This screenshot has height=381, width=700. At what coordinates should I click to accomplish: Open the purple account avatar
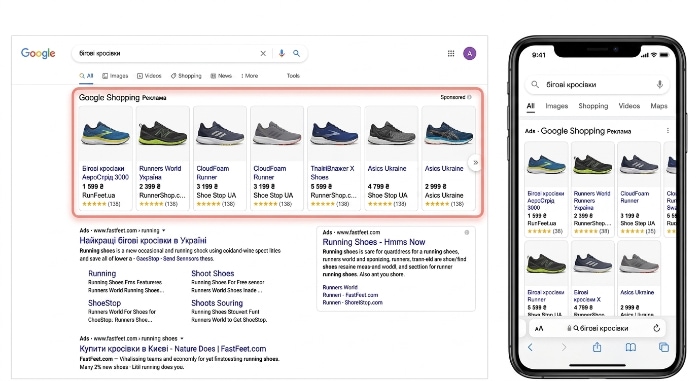coord(469,54)
